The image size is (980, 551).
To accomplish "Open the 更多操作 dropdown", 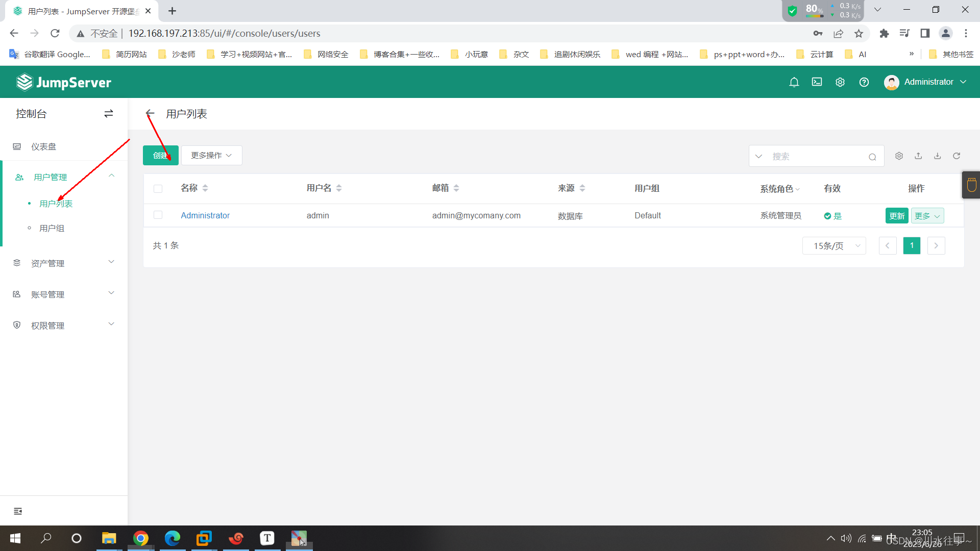I will tap(211, 156).
